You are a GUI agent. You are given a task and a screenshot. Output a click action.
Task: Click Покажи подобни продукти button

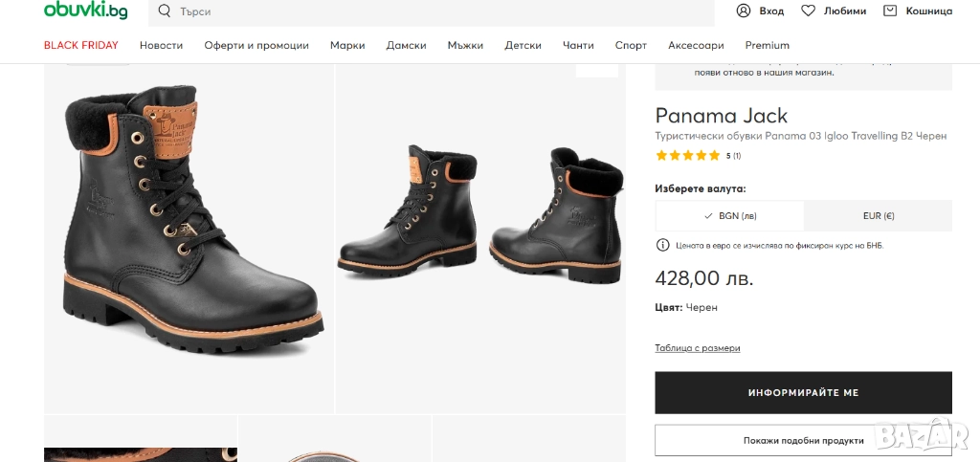coord(803,440)
